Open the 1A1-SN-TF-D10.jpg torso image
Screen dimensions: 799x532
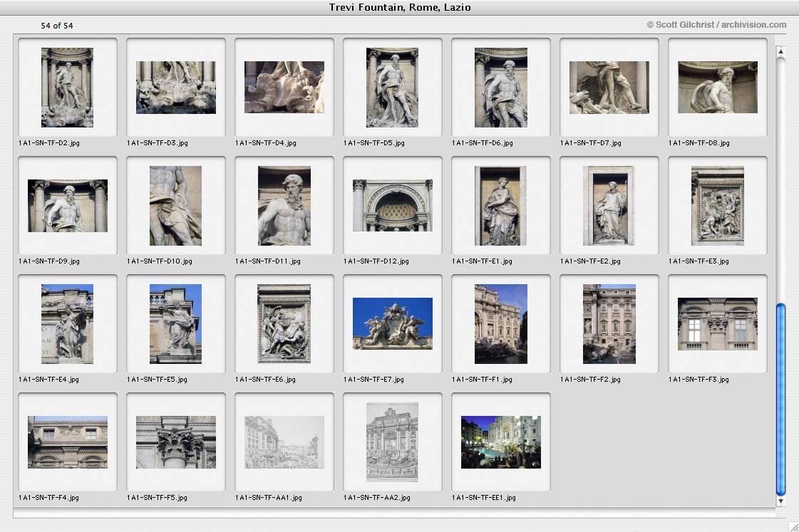(x=176, y=206)
